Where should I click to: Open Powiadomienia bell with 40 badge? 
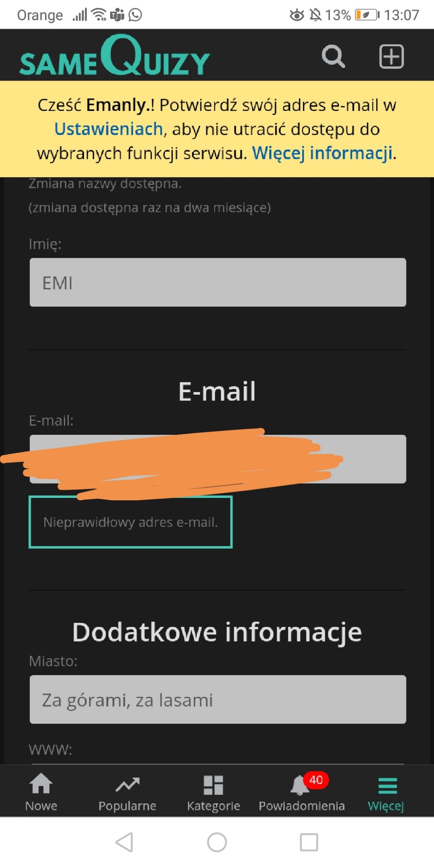[302, 792]
